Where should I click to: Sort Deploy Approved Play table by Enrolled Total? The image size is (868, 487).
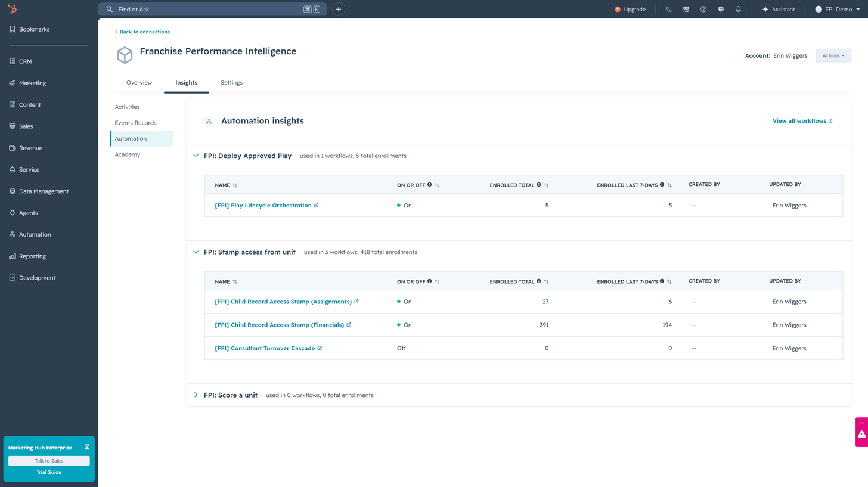coord(546,185)
